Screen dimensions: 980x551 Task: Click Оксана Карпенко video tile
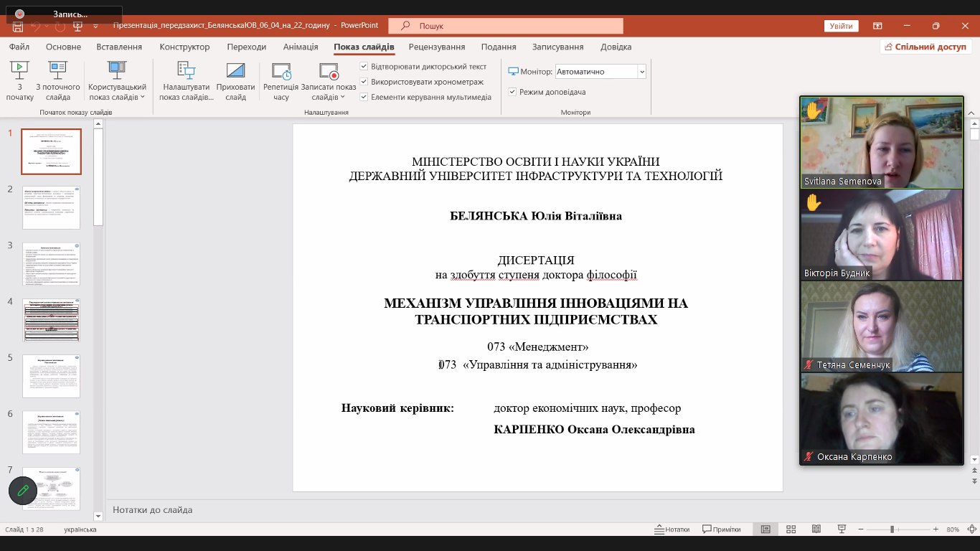coord(882,418)
